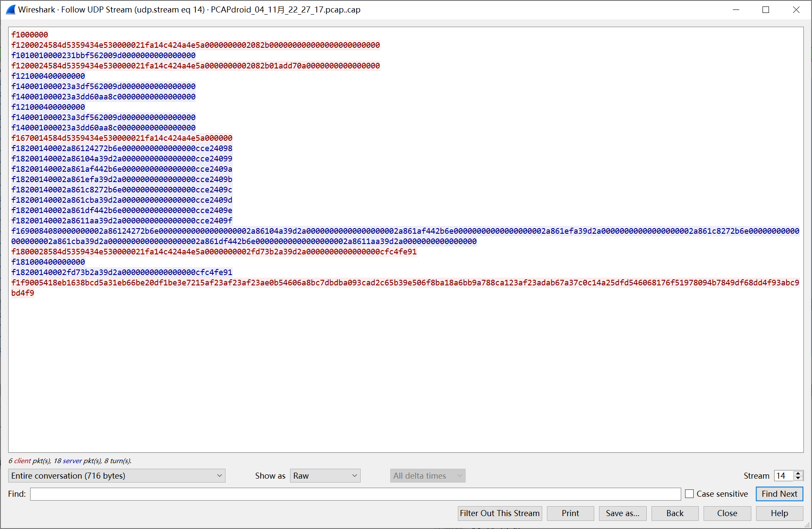Click the Find Next button
This screenshot has width=812, height=529.
pyautogui.click(x=779, y=494)
